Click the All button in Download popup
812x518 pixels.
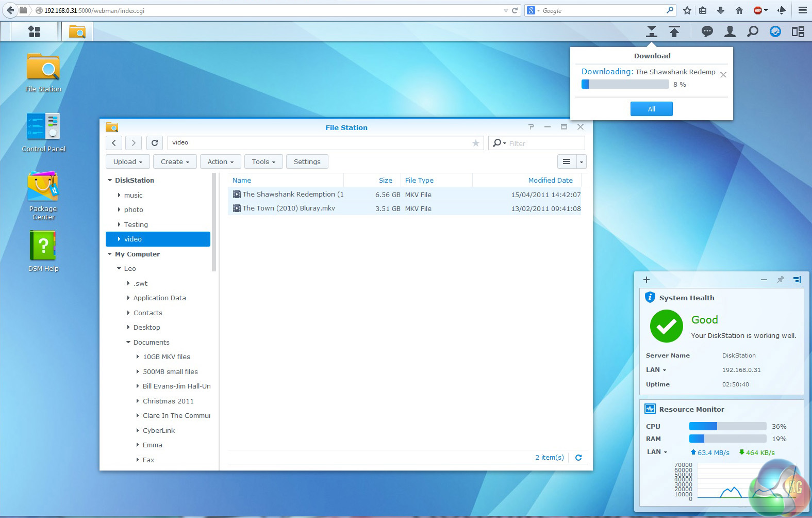coord(651,109)
